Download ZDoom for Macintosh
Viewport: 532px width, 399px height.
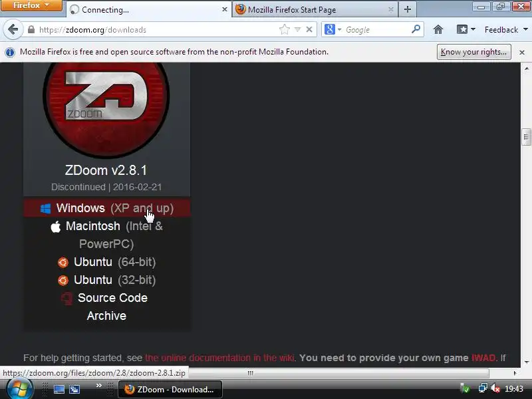coord(106,235)
